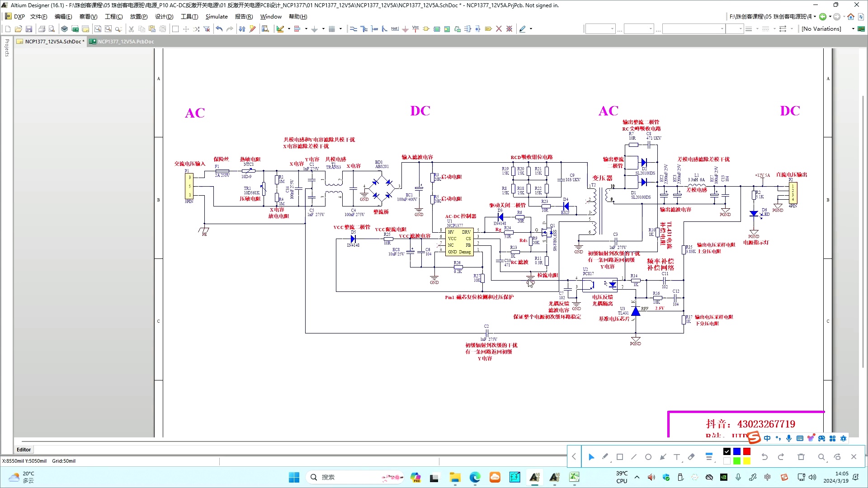The width and height of the screenshot is (868, 488).
Task: Click the taskbar search box
Action: [x=355, y=477]
